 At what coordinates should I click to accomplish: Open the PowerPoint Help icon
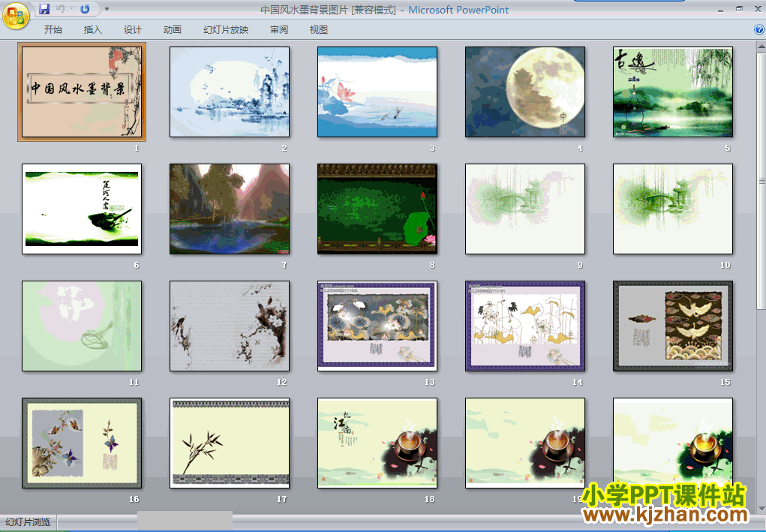pyautogui.click(x=759, y=29)
